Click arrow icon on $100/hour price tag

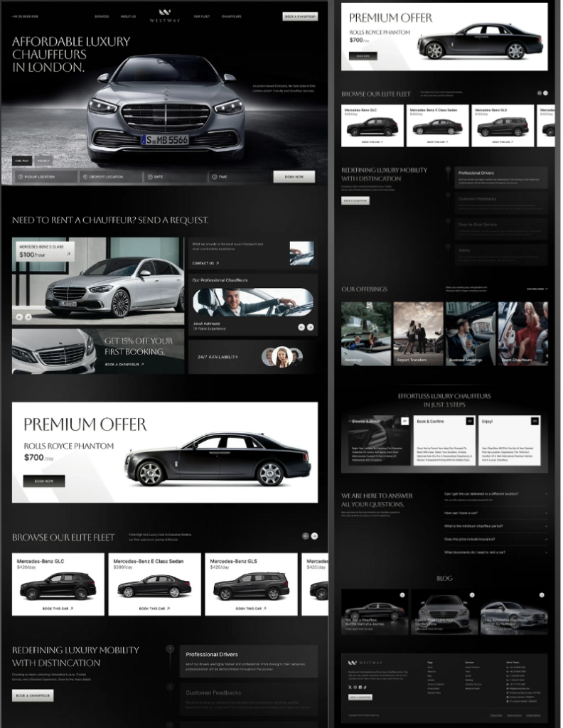69,255
